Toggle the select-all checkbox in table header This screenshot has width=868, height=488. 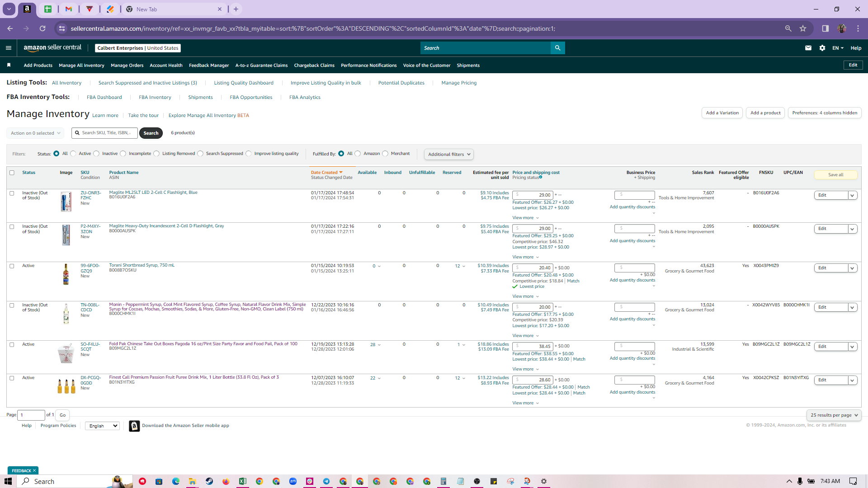12,173
